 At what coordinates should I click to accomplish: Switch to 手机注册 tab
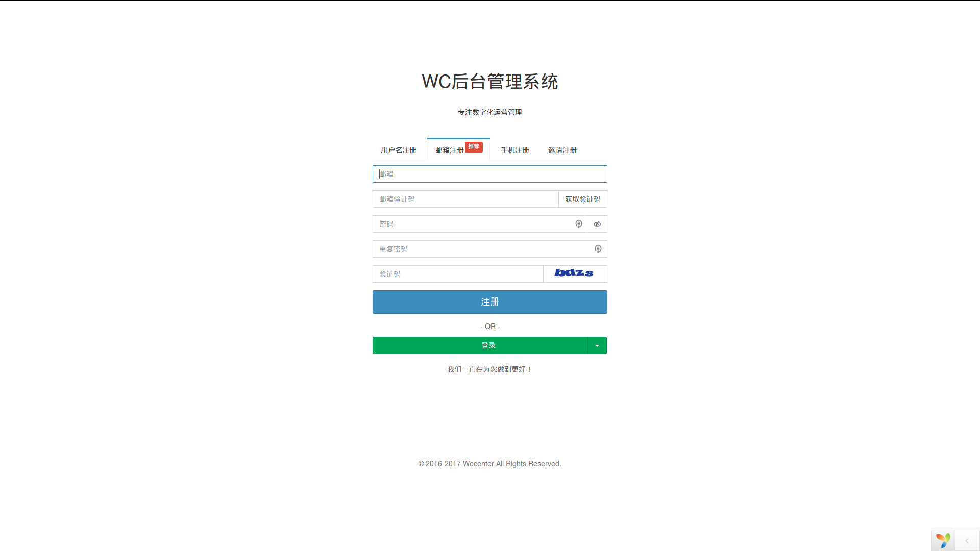click(514, 150)
